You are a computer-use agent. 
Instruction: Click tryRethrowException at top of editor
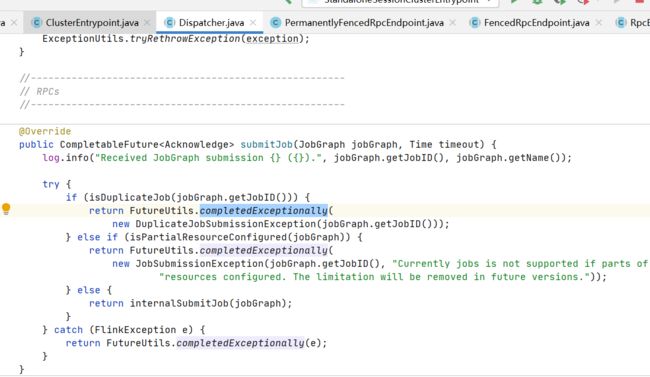(x=185, y=39)
